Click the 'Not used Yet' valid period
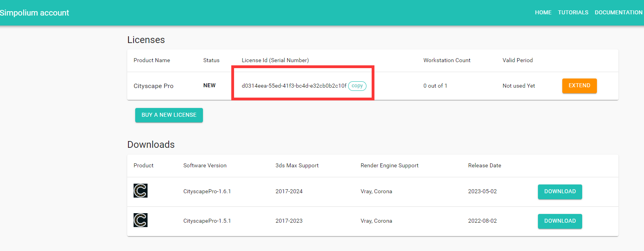The width and height of the screenshot is (644, 251). point(519,86)
